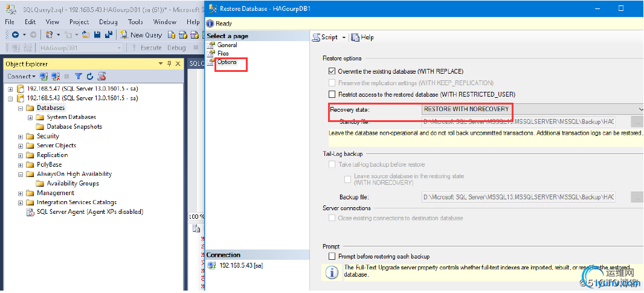
Task: Open the Object Explorer window position dropdown
Action: click(x=161, y=63)
